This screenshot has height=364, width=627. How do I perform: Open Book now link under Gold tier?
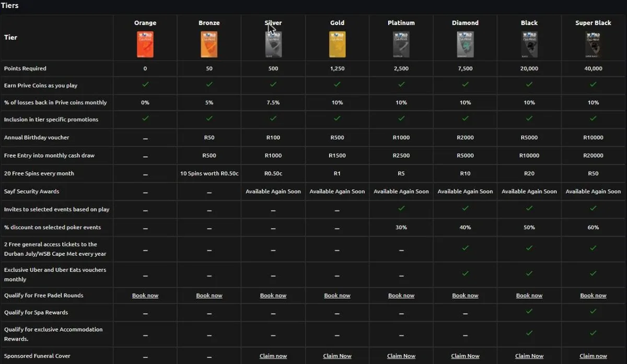point(337,296)
